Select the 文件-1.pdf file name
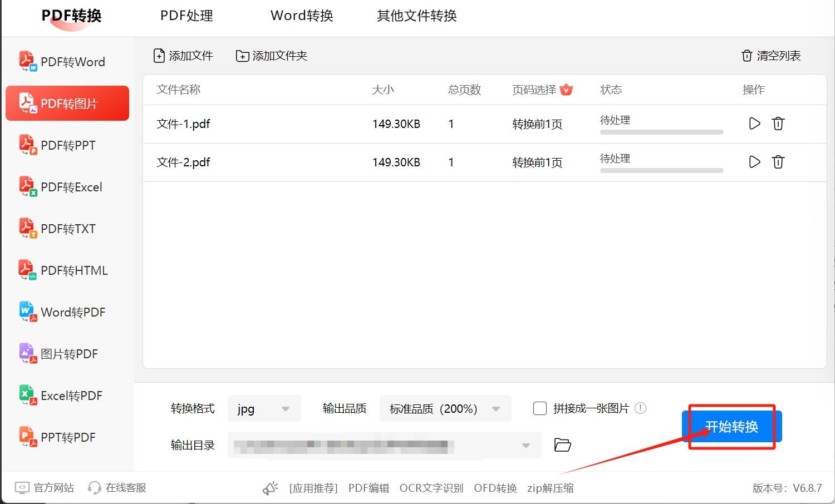The height and width of the screenshot is (504, 835). [x=183, y=124]
